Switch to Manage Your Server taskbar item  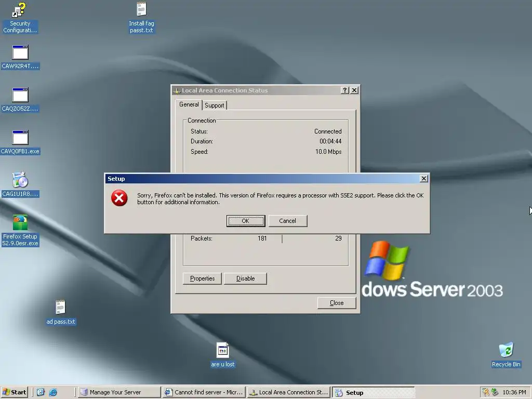point(119,392)
